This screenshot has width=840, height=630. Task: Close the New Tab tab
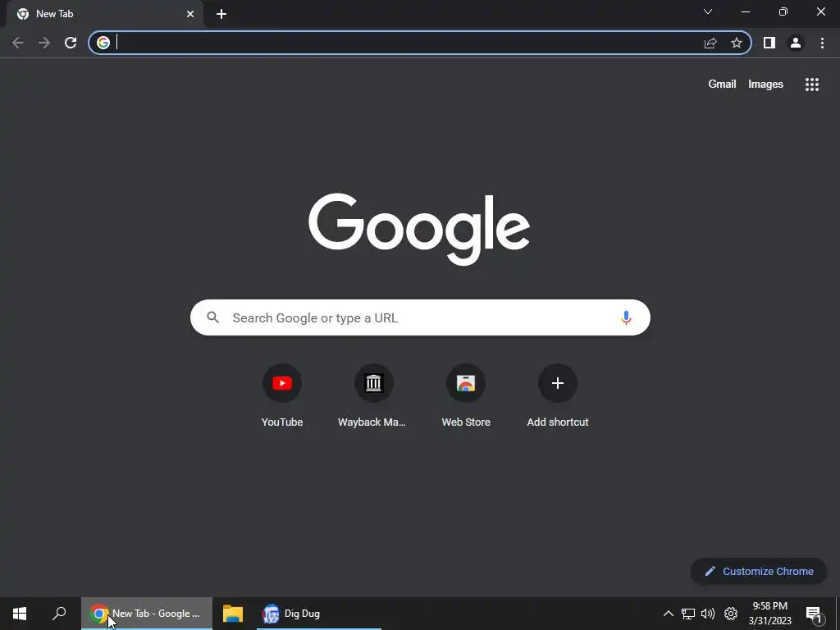click(x=190, y=14)
